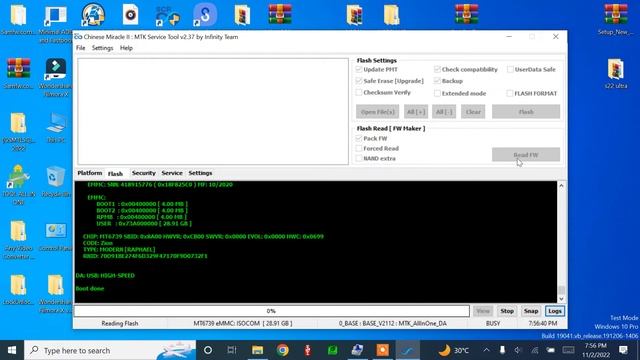640x360 pixels.
Task: Switch to the Platform tab
Action: coord(90,173)
